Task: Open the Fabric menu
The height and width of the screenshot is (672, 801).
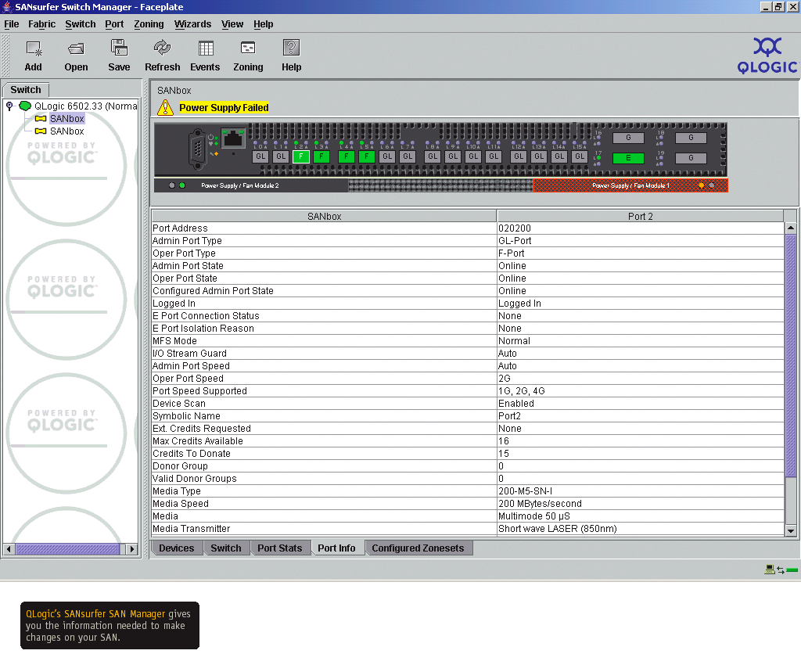Action: point(41,24)
